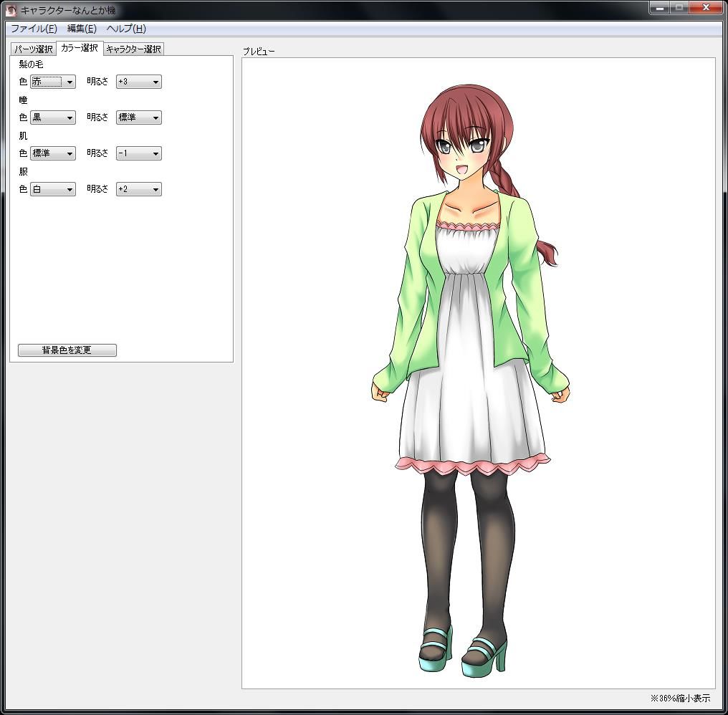Screen dimensions: 728x715
Task: Expand the hair color dropdown showing 赤
Action: 53,82
